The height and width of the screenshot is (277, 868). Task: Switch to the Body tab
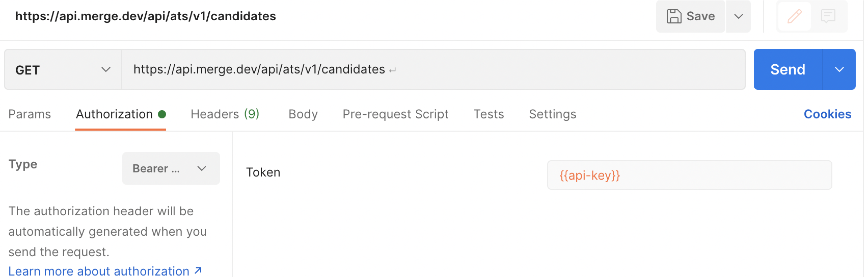(x=303, y=114)
